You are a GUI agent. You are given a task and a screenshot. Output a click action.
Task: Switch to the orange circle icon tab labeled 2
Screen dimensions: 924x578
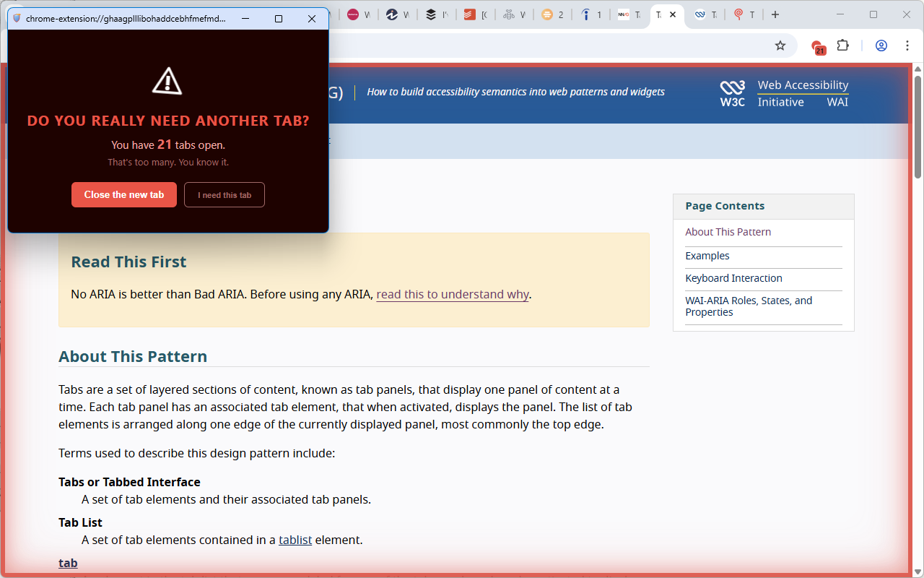coord(552,14)
